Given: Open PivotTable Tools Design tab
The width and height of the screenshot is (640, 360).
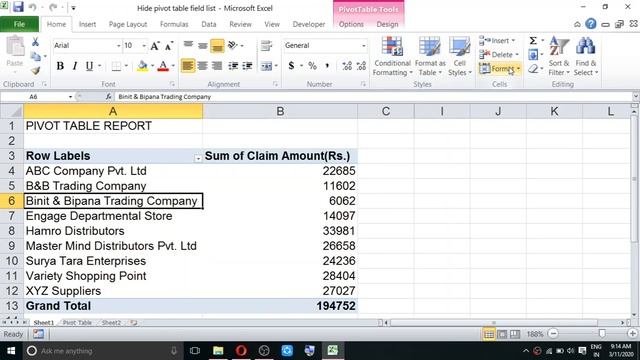Looking at the screenshot, I should 387,24.
